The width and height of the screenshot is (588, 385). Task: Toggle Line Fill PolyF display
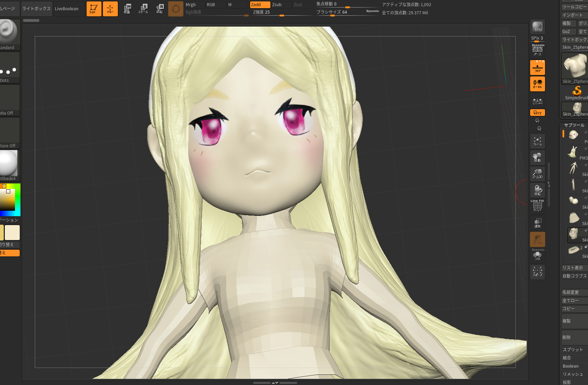[538, 206]
